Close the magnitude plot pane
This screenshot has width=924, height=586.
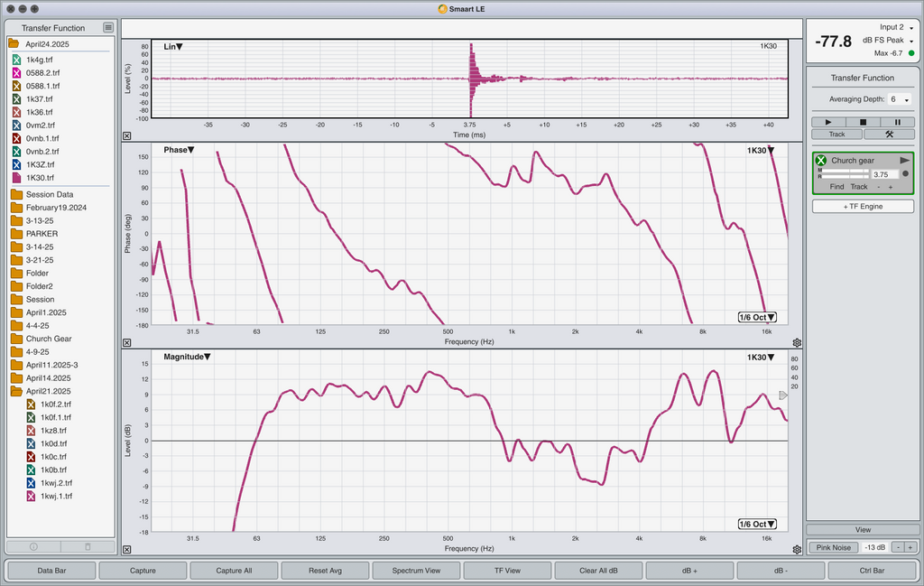pos(126,550)
